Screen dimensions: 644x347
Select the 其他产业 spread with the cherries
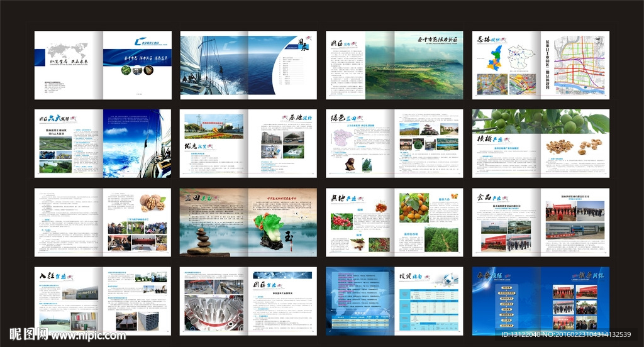(x=394, y=223)
